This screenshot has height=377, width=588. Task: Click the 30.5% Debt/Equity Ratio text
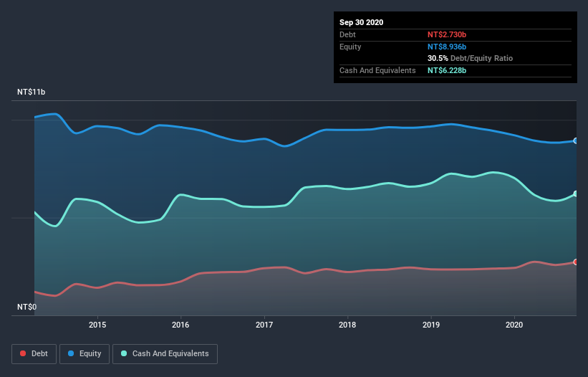[x=471, y=58]
